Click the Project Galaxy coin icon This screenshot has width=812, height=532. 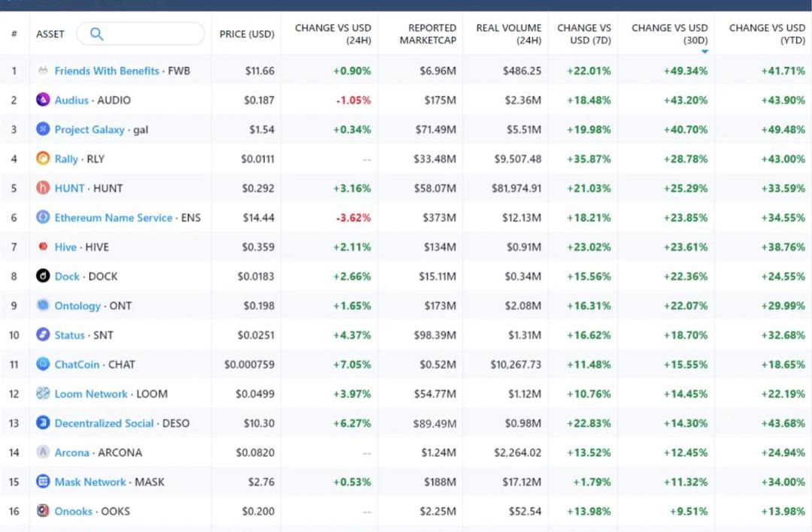pyautogui.click(x=43, y=129)
